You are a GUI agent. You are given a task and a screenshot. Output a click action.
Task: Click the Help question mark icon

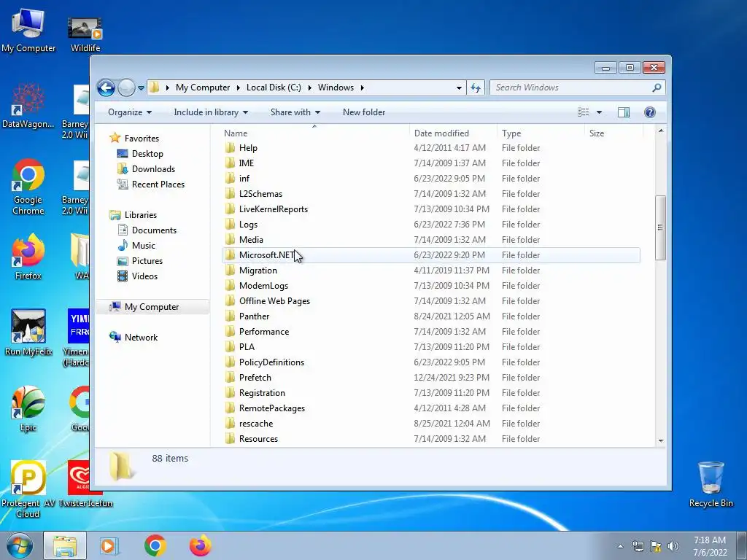650,112
